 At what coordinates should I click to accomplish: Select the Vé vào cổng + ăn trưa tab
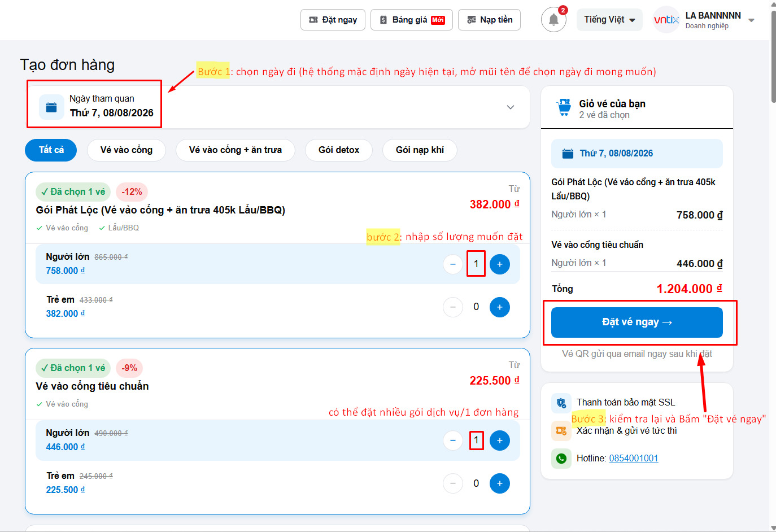[x=236, y=150]
